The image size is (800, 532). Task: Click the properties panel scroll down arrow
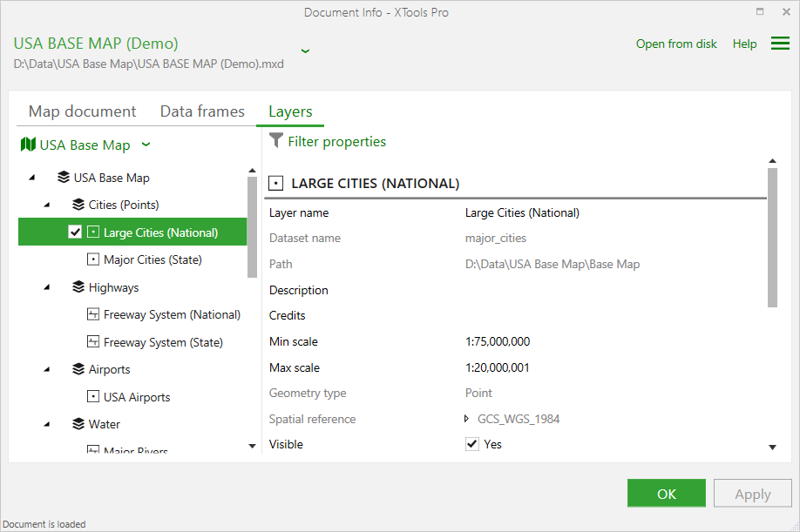coord(772,447)
